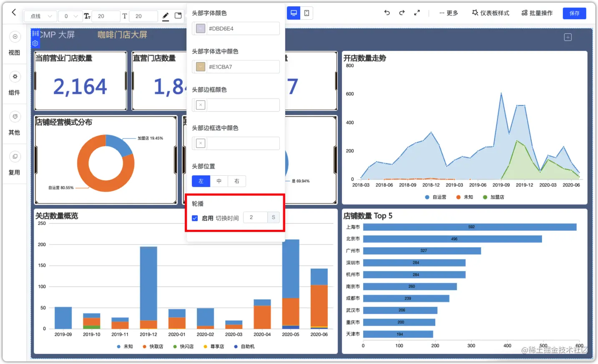Click the 2,164 store count value
The image size is (598, 364).
(x=80, y=87)
